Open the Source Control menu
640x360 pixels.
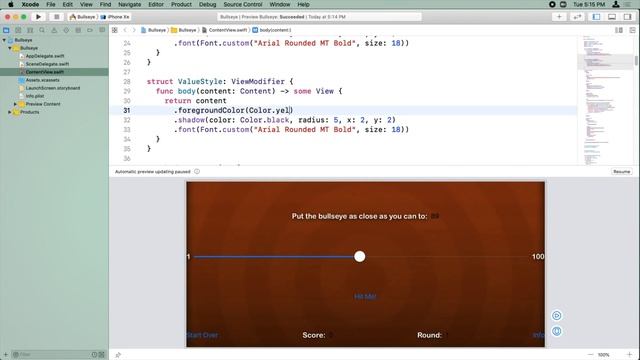pos(243,4)
